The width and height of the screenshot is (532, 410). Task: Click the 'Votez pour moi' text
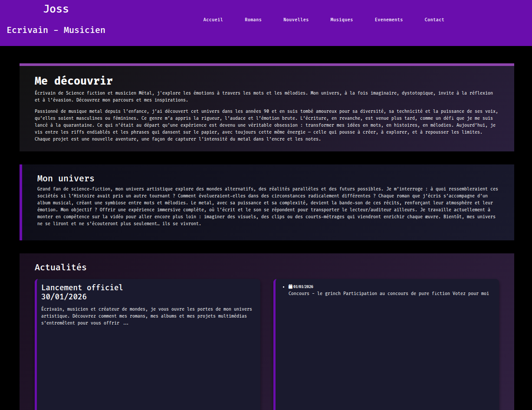click(471, 293)
